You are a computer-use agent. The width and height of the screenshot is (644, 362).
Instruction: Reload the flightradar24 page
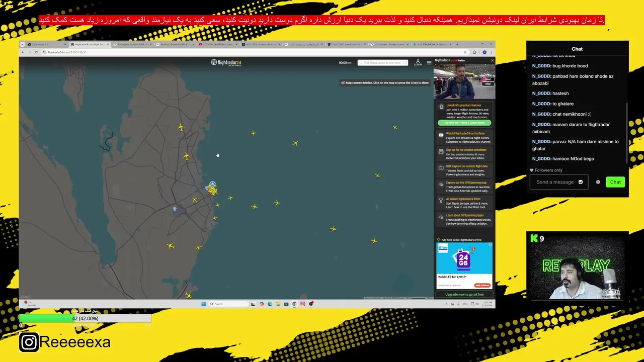pyautogui.click(x=36, y=52)
